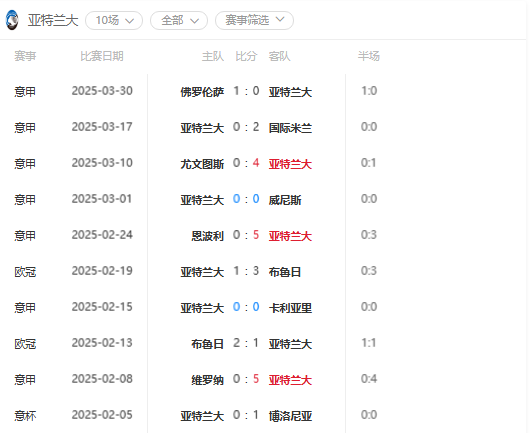Screen dimensions: 532x433
Task: Click the 博洛尼亚 team name
Action: coord(290,416)
